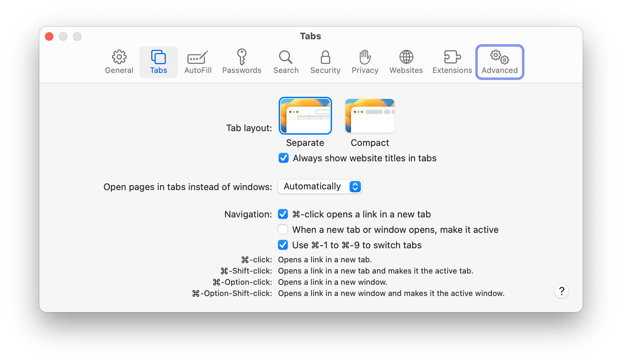The width and height of the screenshot is (622, 364).
Task: Click 'Open pages in tabs instead of windows:' label
Action: [x=188, y=187]
